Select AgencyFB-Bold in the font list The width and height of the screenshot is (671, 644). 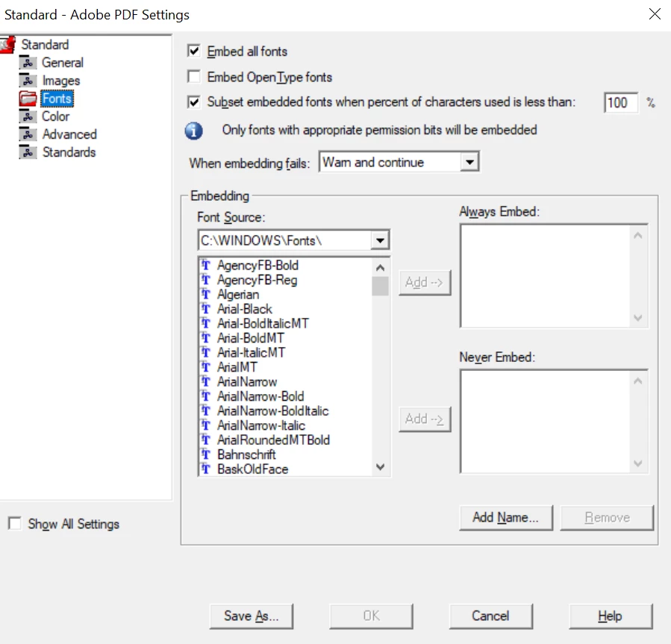point(258,266)
